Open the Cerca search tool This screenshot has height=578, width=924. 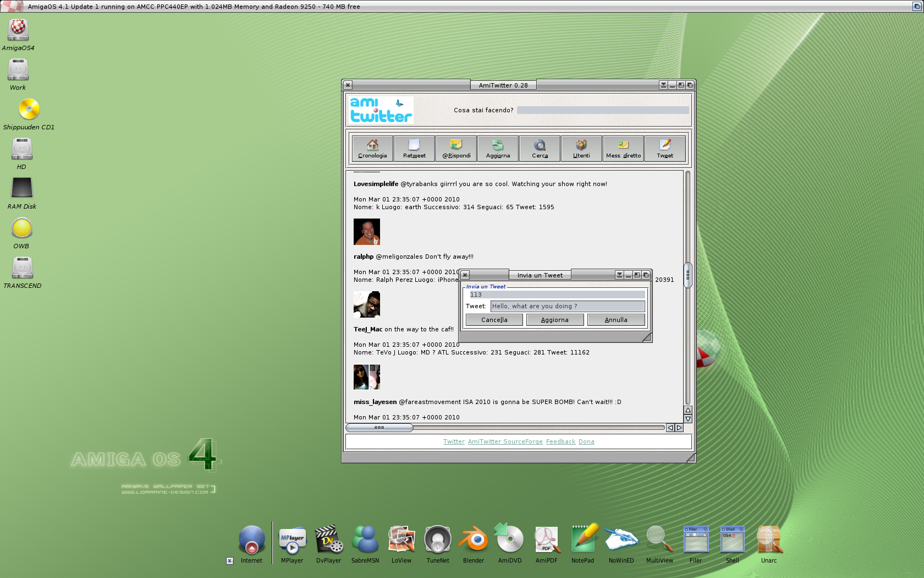click(x=540, y=149)
